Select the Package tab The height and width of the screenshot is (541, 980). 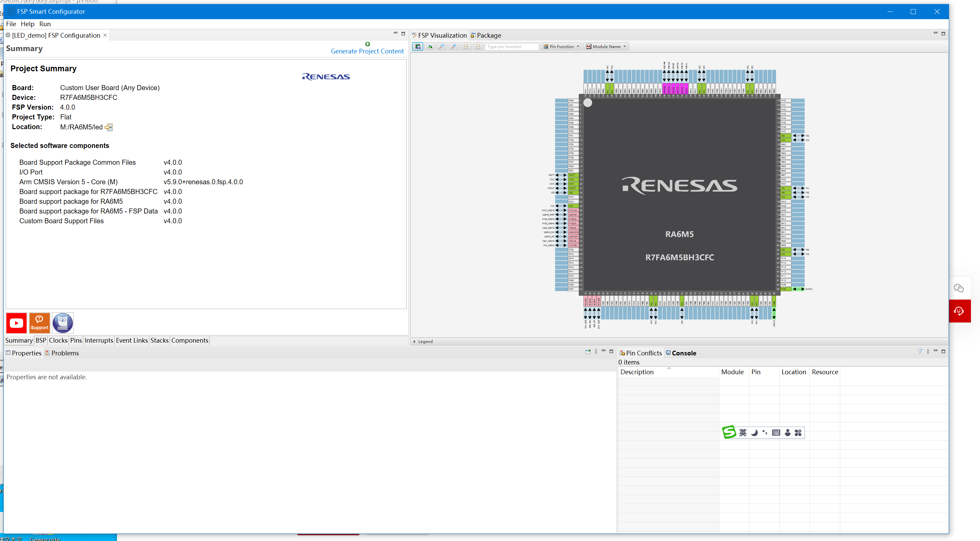pos(486,35)
